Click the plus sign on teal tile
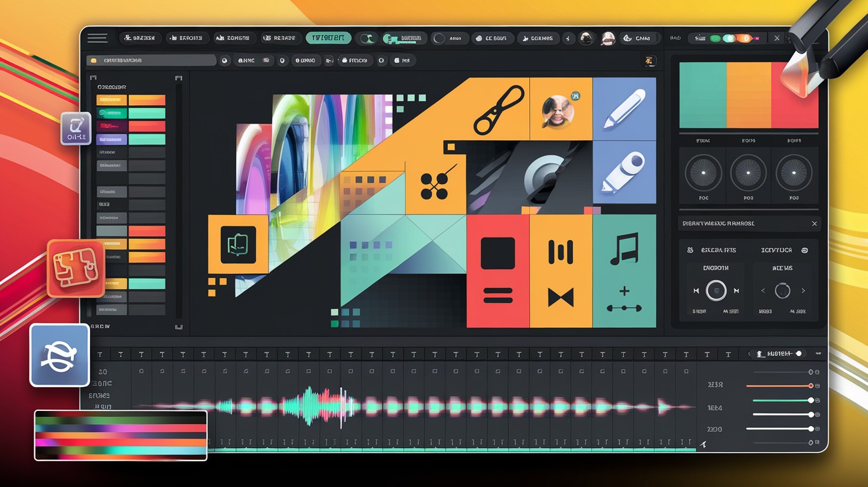The image size is (868, 487). click(x=624, y=291)
